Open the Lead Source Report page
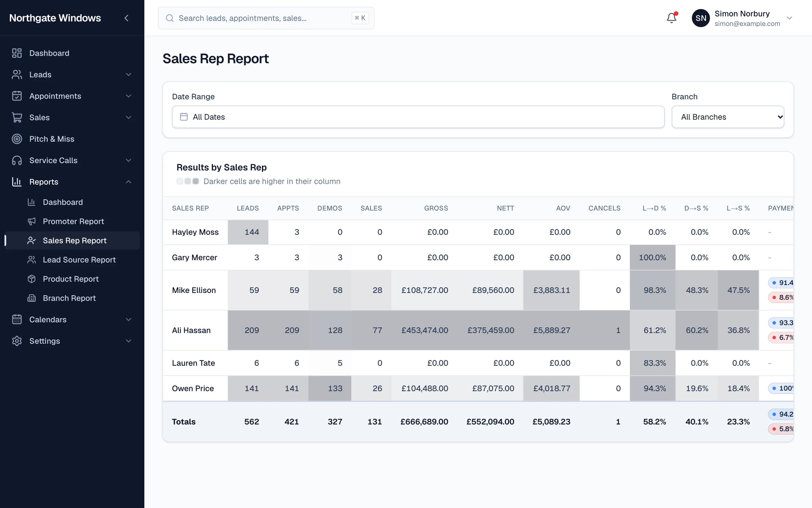The height and width of the screenshot is (508, 812). pyautogui.click(x=72, y=260)
